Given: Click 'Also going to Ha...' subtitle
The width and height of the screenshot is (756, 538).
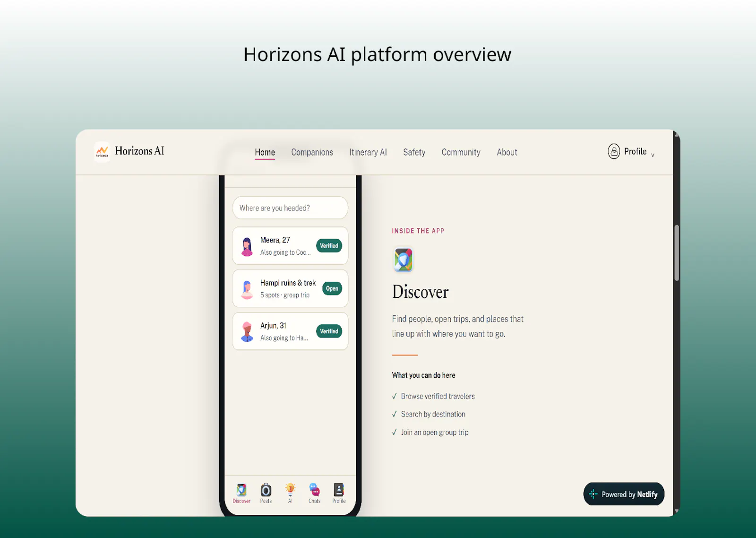Looking at the screenshot, I should pyautogui.click(x=284, y=338).
